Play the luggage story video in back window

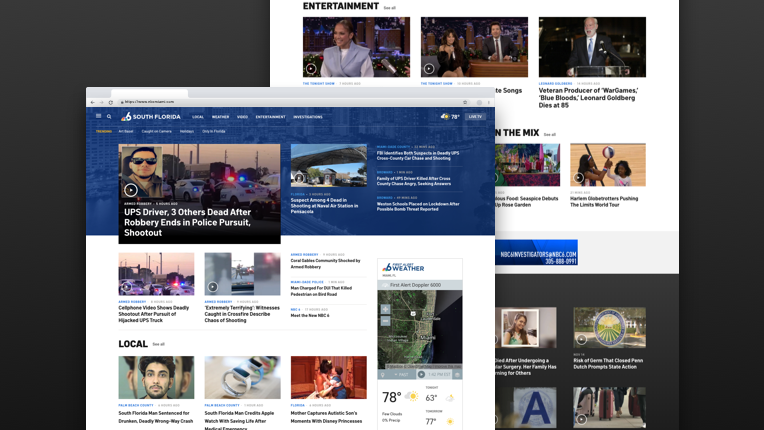click(x=581, y=419)
